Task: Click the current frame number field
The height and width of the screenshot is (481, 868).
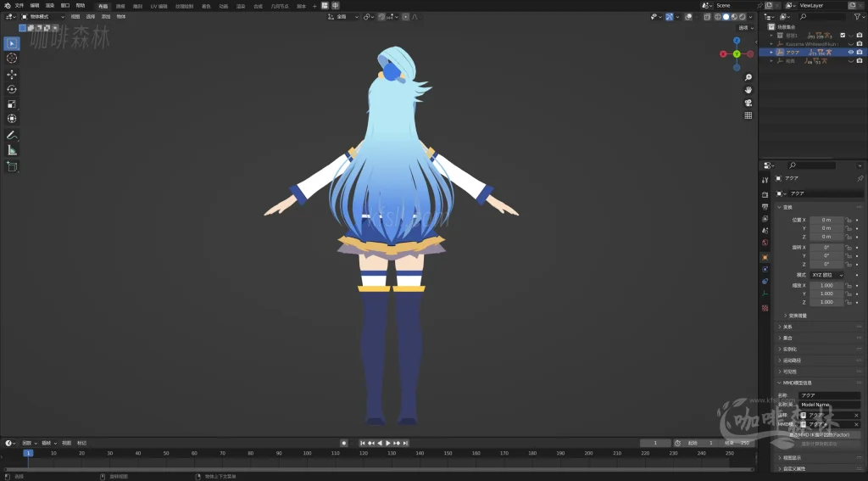Action: click(655, 443)
